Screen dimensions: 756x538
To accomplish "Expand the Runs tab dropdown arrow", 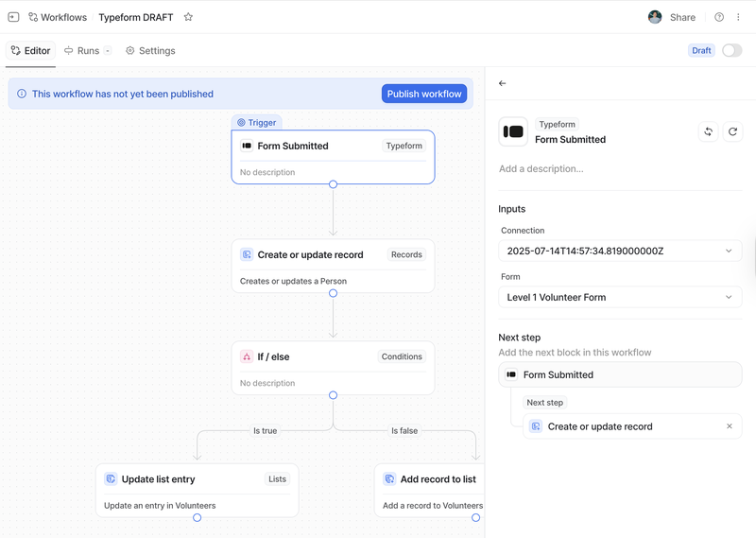I will tap(108, 51).
